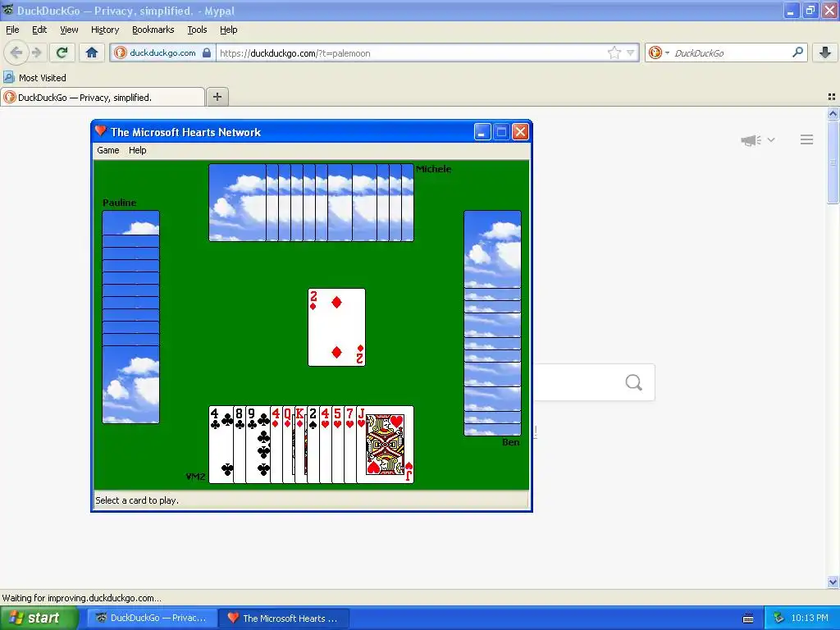Open the browser Bookmarks menu
The image size is (840, 630).
[x=153, y=30]
